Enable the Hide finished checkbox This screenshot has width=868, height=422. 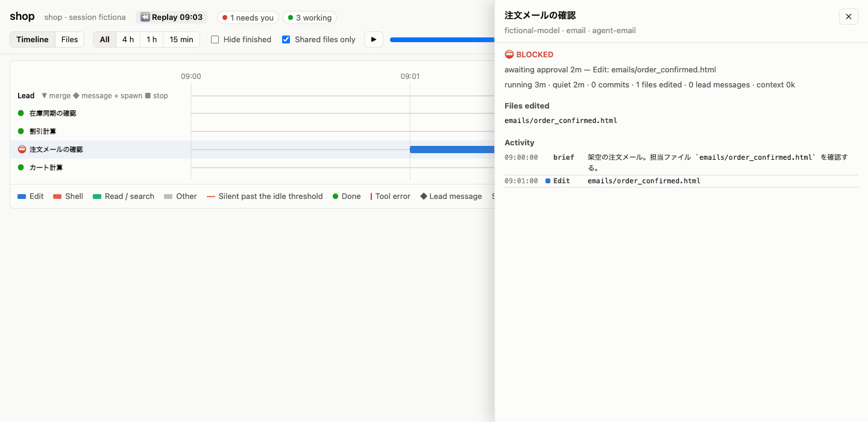coord(215,40)
